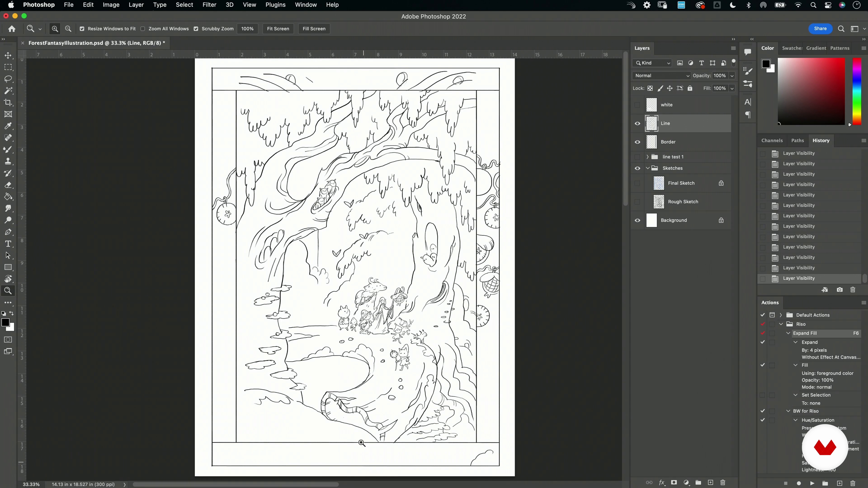Create new snapshot in History panel
This screenshot has width=868, height=488.
839,290
